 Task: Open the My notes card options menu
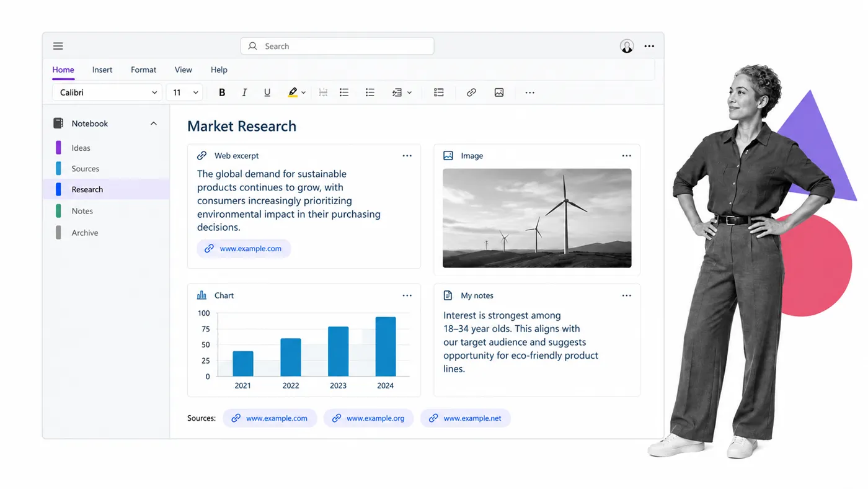(x=627, y=295)
